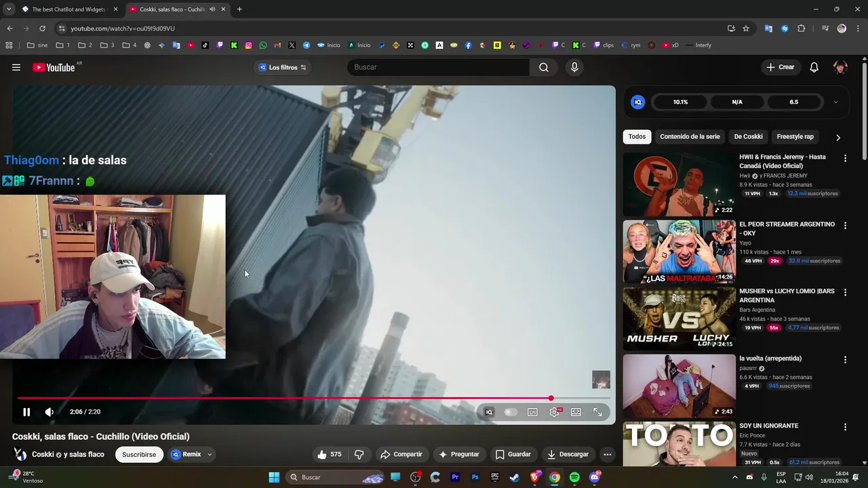Click the video progress bar scrubber
This screenshot has height=488, width=868.
(x=551, y=399)
